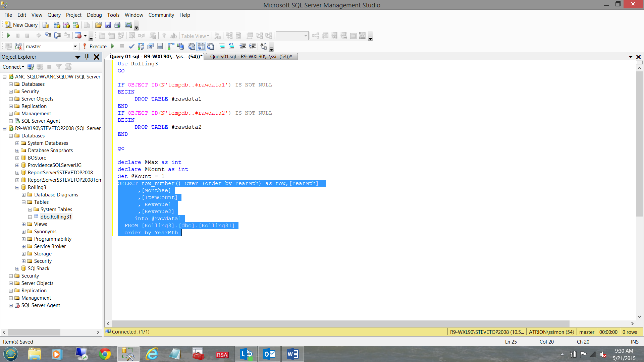
Task: Toggle Auto Hide pin on Object Explorer
Action: pos(87,57)
